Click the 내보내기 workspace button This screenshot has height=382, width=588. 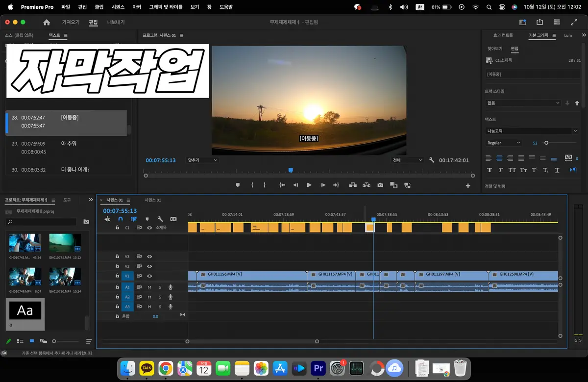pos(116,22)
